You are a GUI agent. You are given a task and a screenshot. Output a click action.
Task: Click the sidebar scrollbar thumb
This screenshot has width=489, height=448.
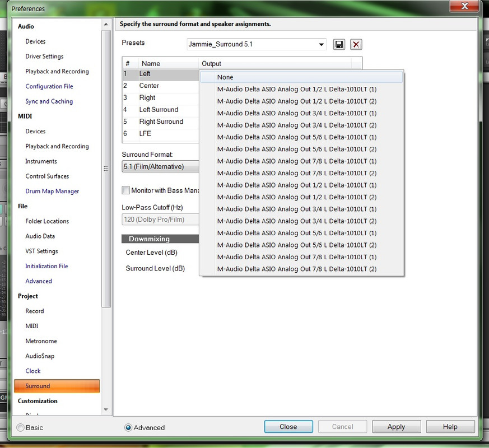pos(106,169)
